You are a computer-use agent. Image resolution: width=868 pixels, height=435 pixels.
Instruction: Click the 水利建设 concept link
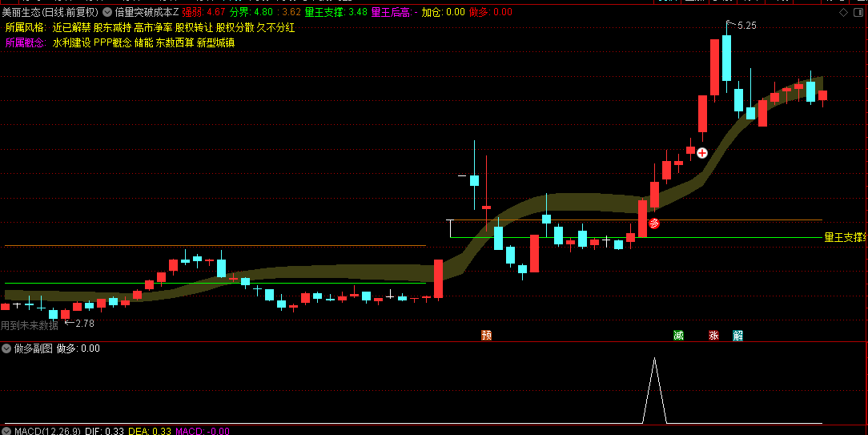pos(72,42)
